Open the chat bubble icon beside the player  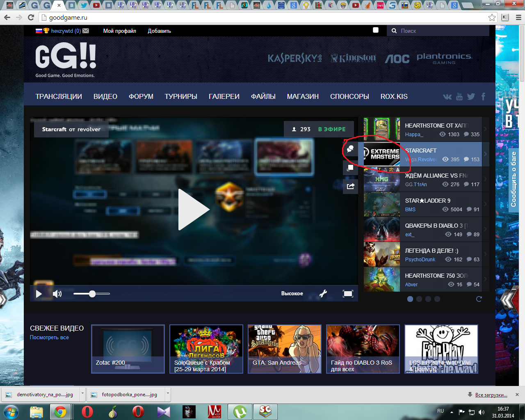point(350,149)
